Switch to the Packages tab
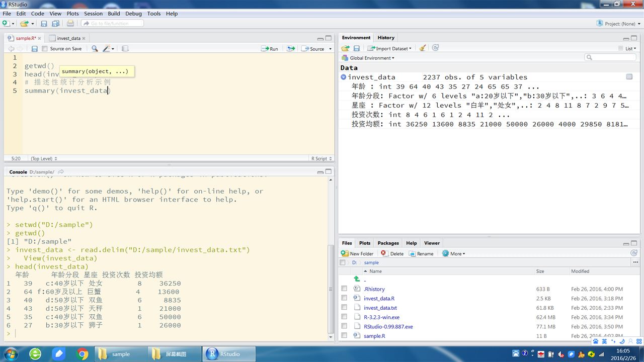The image size is (644, 362). click(x=388, y=243)
